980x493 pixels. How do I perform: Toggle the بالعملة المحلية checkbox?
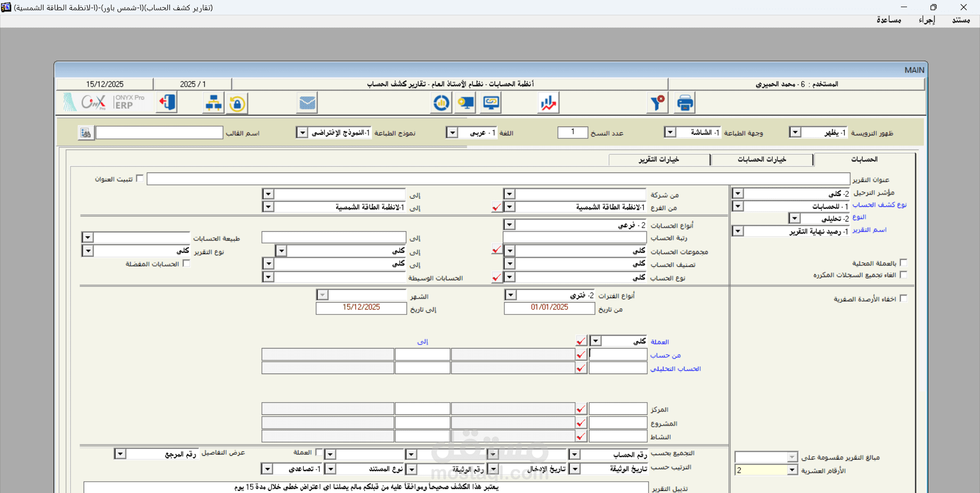[903, 263]
